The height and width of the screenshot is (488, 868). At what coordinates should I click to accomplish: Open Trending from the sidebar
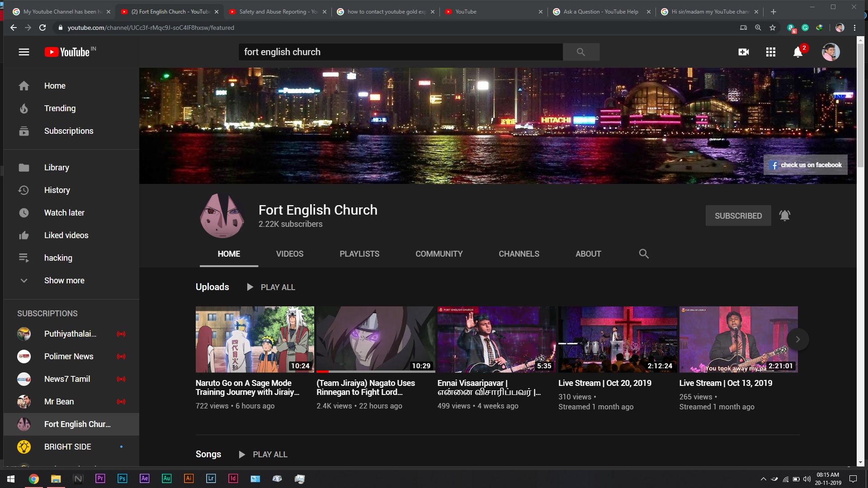click(x=60, y=108)
